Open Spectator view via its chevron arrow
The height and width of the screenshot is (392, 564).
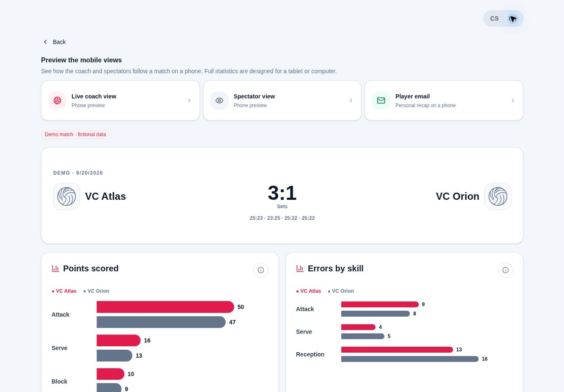(x=351, y=100)
